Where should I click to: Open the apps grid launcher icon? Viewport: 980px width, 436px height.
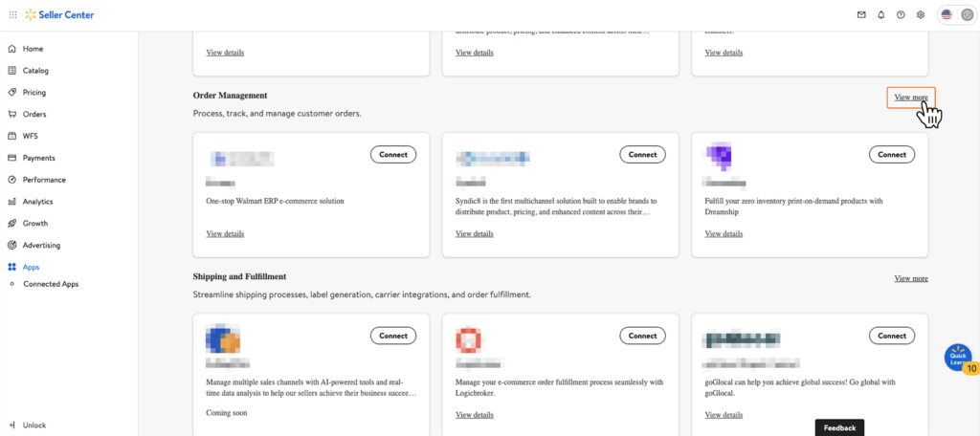click(13, 14)
